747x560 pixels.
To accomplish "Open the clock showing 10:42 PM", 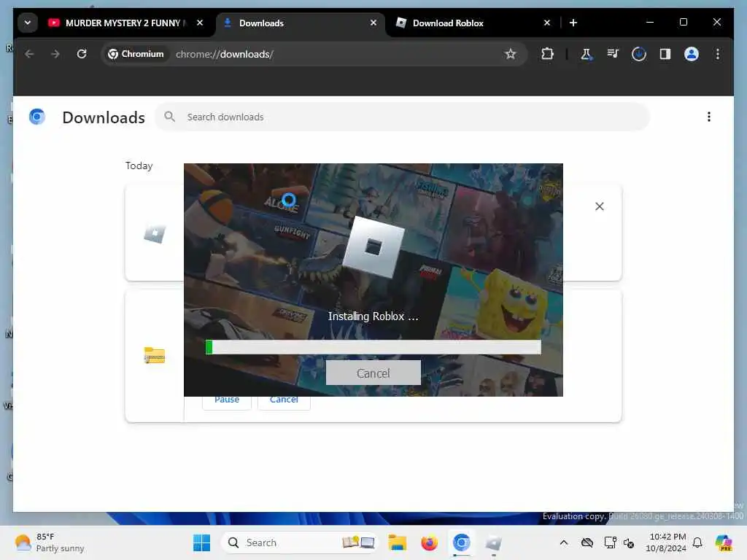I will point(666,542).
